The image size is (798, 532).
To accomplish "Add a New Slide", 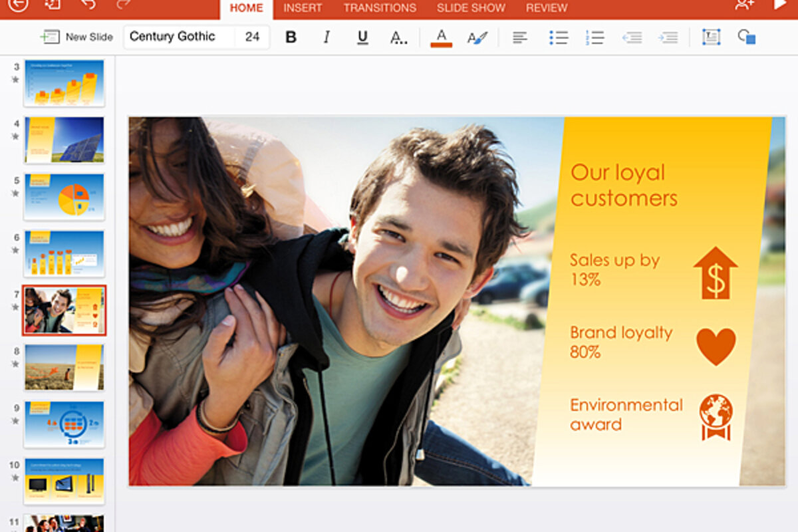I will [77, 37].
